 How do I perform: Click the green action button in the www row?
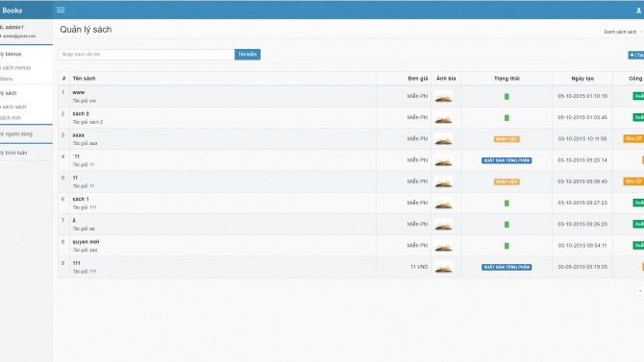click(638, 96)
